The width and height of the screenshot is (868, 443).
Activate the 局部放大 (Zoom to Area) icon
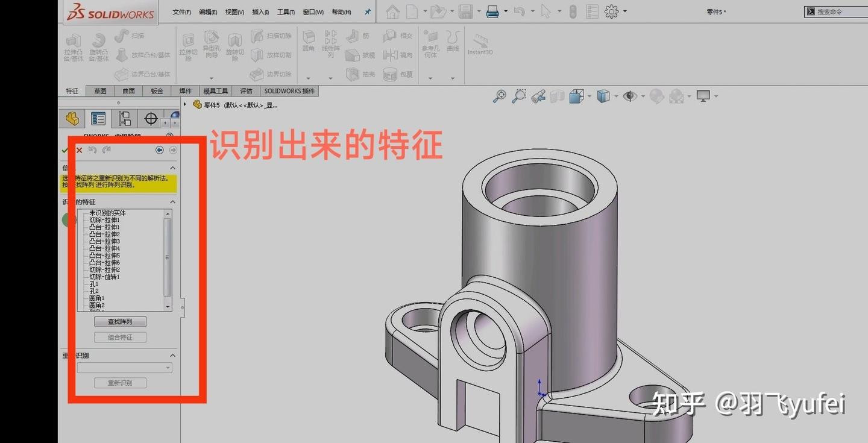tap(519, 96)
